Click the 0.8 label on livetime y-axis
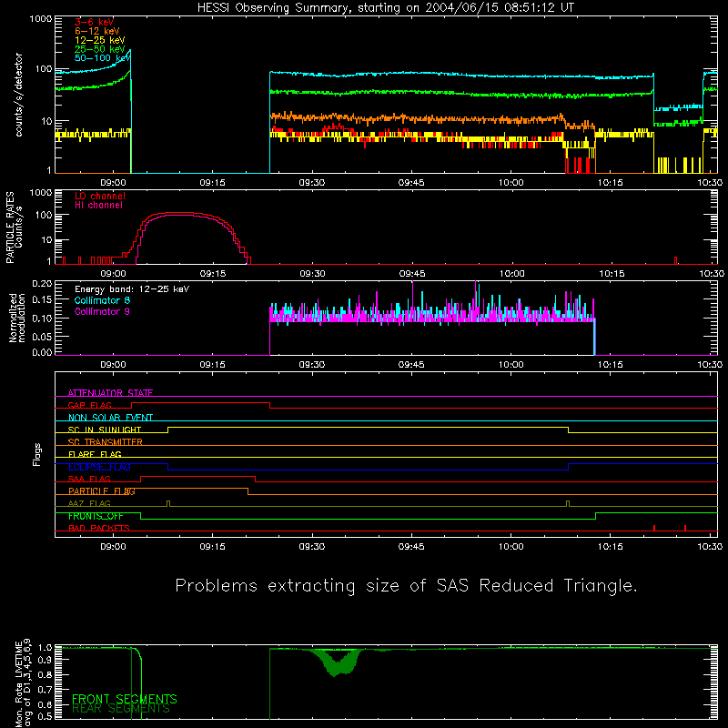This screenshot has width=728, height=728. point(45,674)
